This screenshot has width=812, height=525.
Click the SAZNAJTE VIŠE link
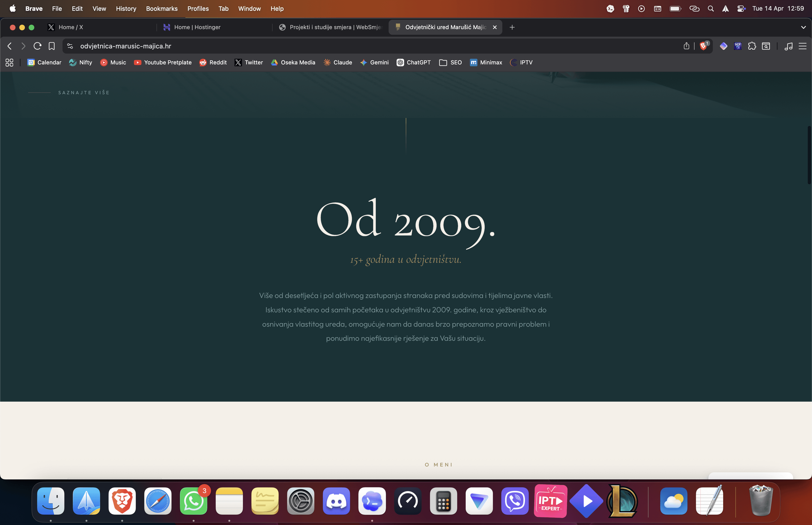click(84, 92)
